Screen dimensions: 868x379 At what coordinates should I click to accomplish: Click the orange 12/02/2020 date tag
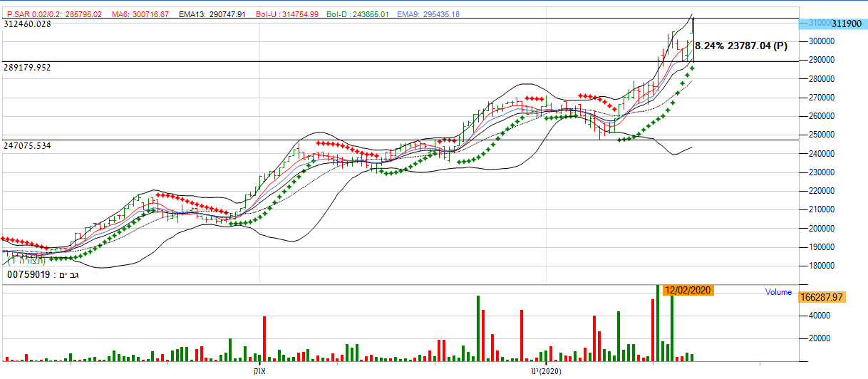(687, 291)
